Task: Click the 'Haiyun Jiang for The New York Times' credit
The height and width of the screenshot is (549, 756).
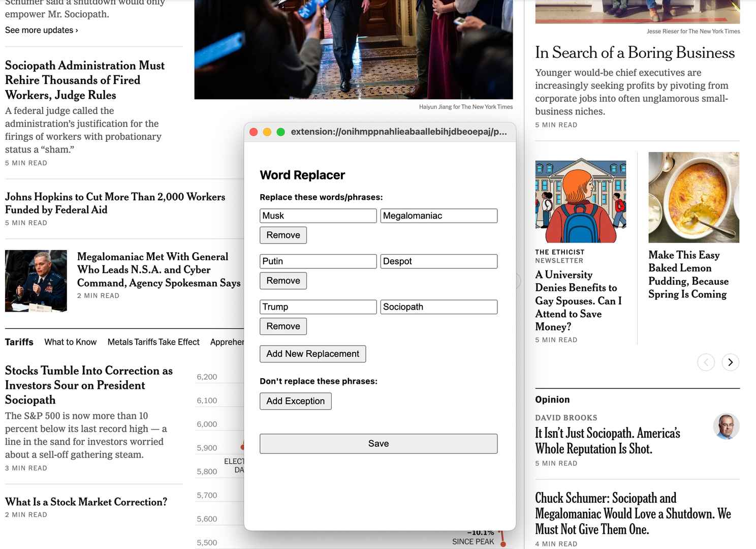Action: point(466,107)
